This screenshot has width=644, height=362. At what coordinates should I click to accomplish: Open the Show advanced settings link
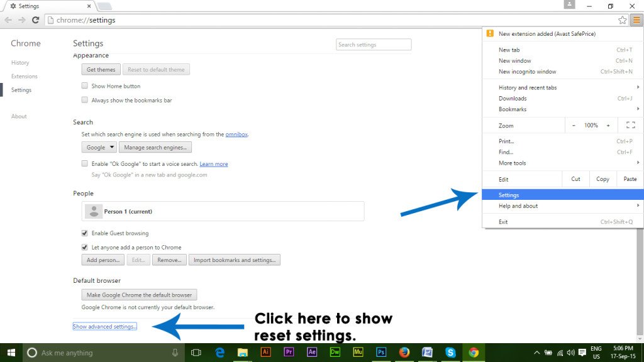[x=105, y=326]
